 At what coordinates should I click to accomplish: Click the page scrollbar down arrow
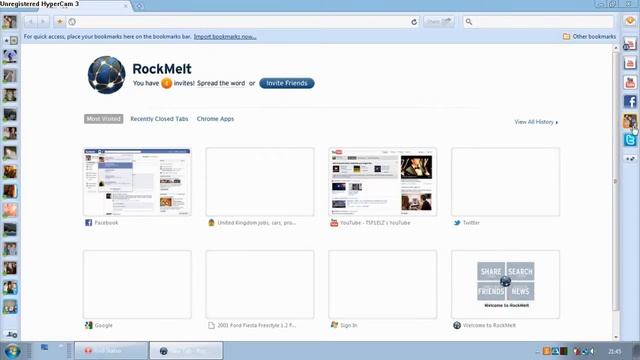tap(616, 337)
